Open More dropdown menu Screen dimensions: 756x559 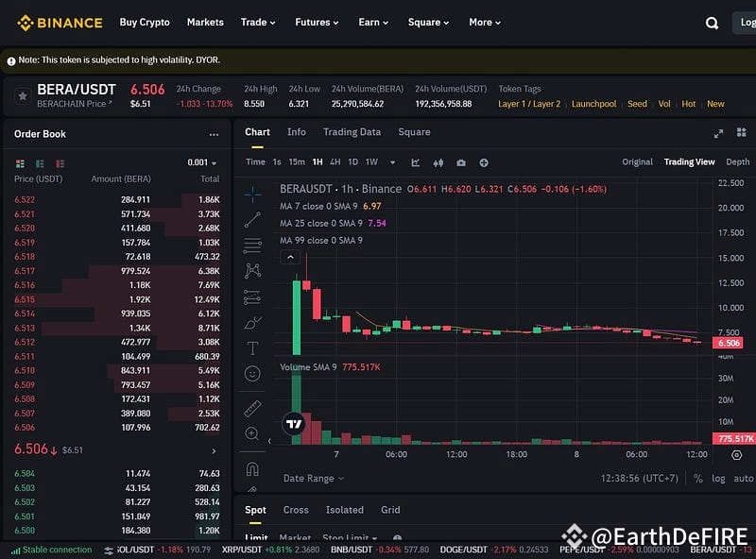pos(485,22)
